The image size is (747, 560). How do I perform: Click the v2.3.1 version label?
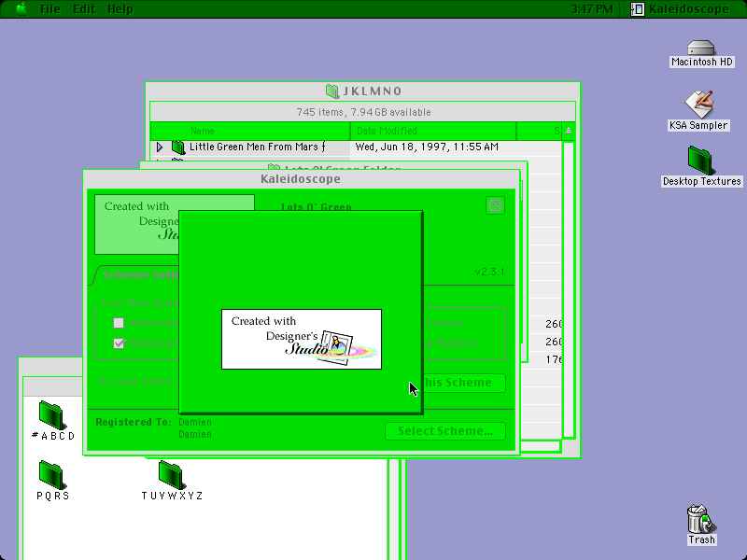489,272
